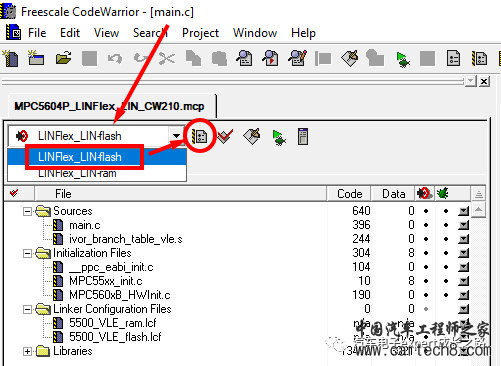
Task: Toggle the target dot for ivor_branch_table_vle.s
Action: [x=426, y=239]
